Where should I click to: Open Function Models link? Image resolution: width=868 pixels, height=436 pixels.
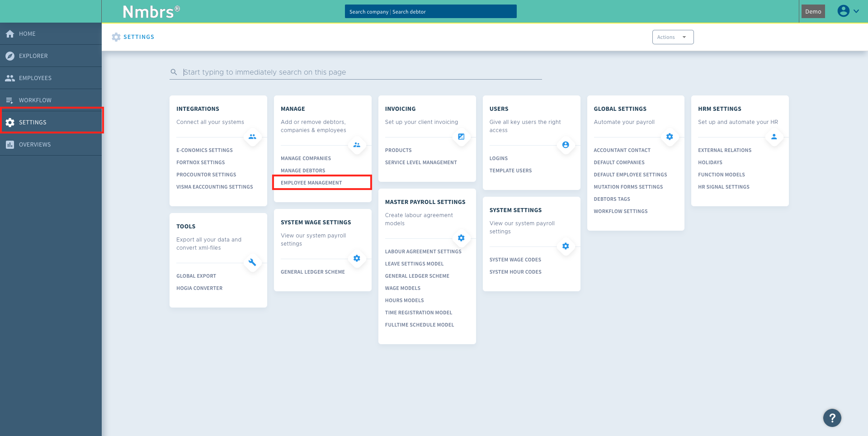(x=721, y=175)
